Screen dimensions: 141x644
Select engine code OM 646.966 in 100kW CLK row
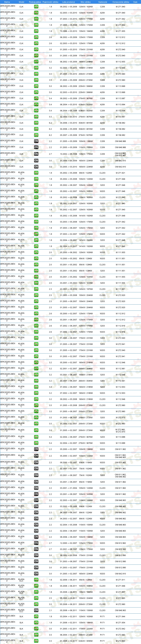click(120, 141)
